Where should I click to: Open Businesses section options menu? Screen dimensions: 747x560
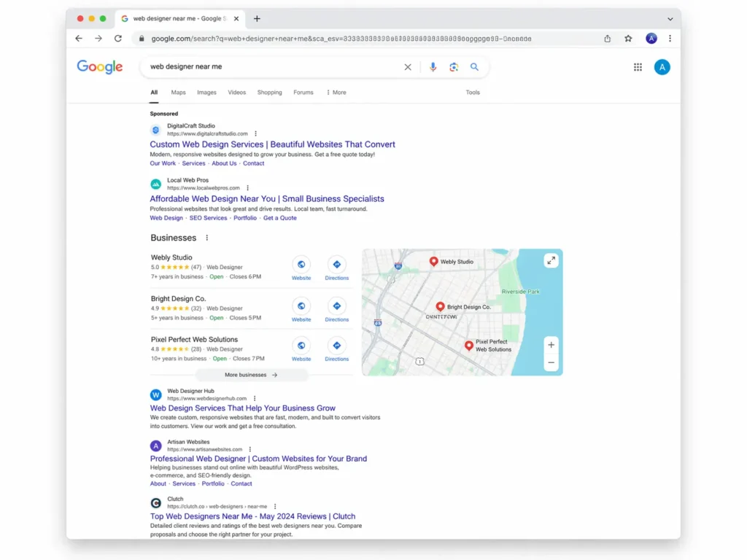point(206,238)
